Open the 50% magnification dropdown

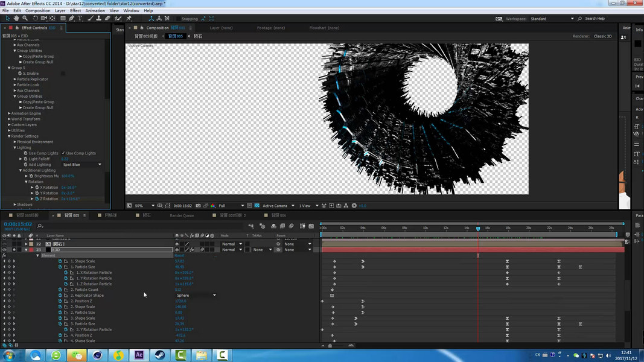pos(145,206)
